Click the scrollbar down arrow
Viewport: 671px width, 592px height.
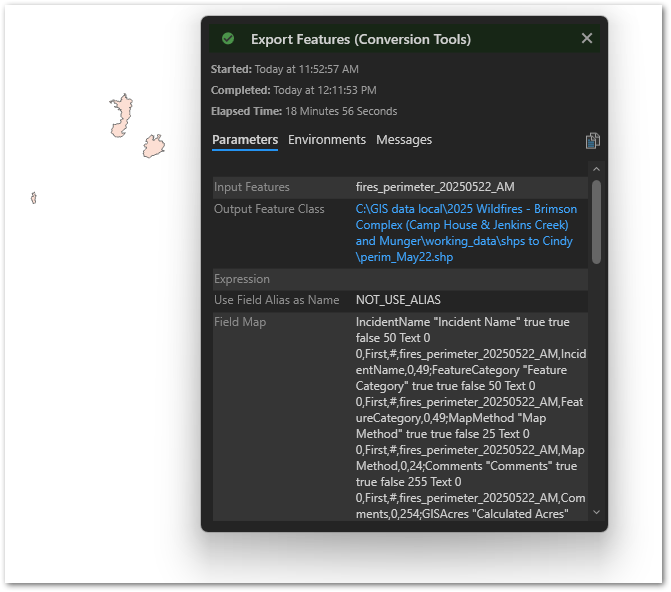596,512
